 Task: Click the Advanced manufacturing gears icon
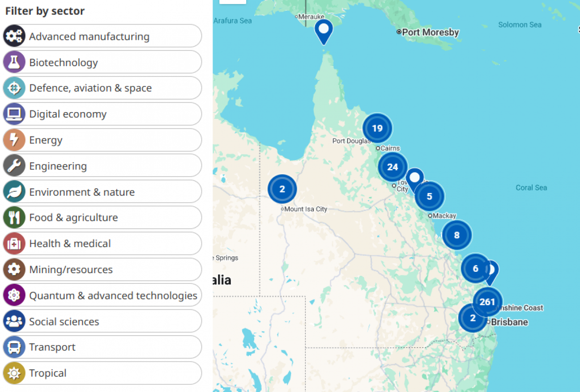pyautogui.click(x=14, y=36)
